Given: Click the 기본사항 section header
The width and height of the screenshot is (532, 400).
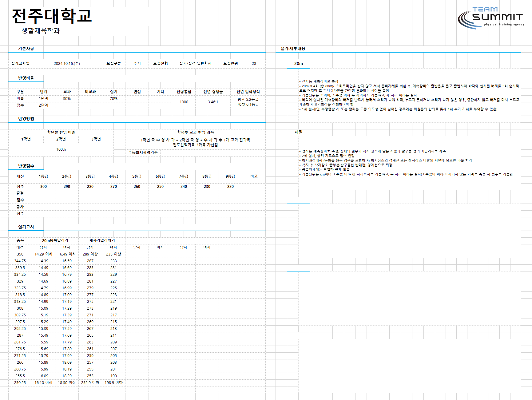Looking at the screenshot, I should pos(26,49).
